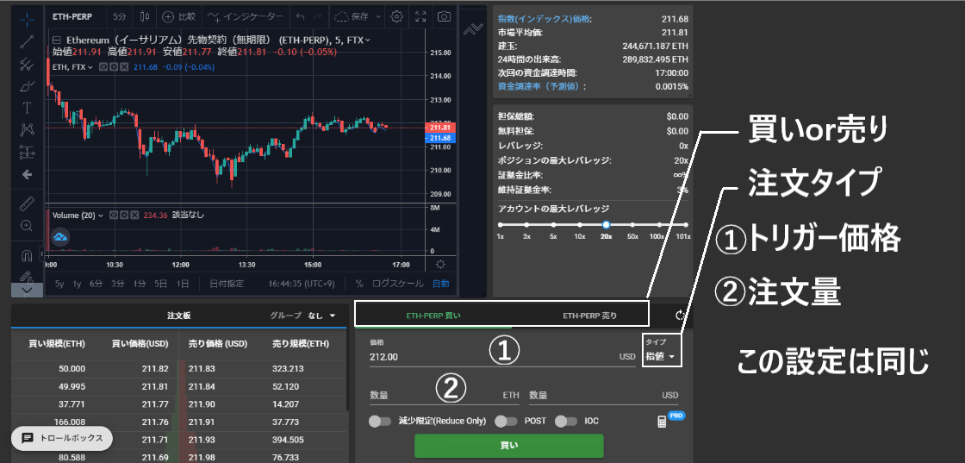Set account max leverage slider to 50x
The width and height of the screenshot is (965, 463).
[x=632, y=225]
